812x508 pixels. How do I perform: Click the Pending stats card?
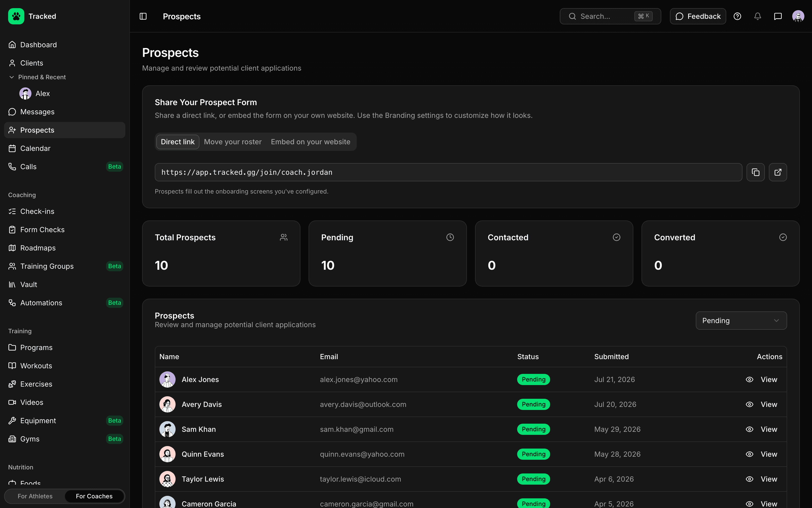tap(387, 254)
